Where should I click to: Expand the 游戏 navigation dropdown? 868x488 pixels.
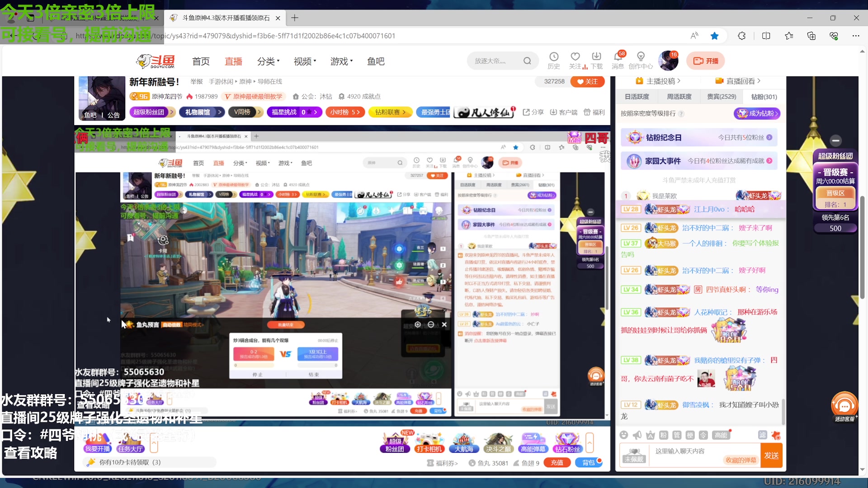coord(341,61)
